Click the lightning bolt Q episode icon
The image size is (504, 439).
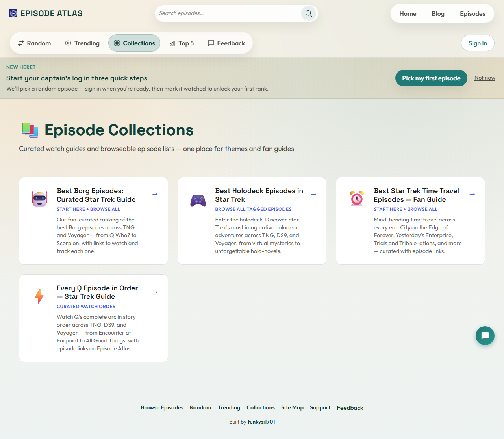tap(39, 296)
